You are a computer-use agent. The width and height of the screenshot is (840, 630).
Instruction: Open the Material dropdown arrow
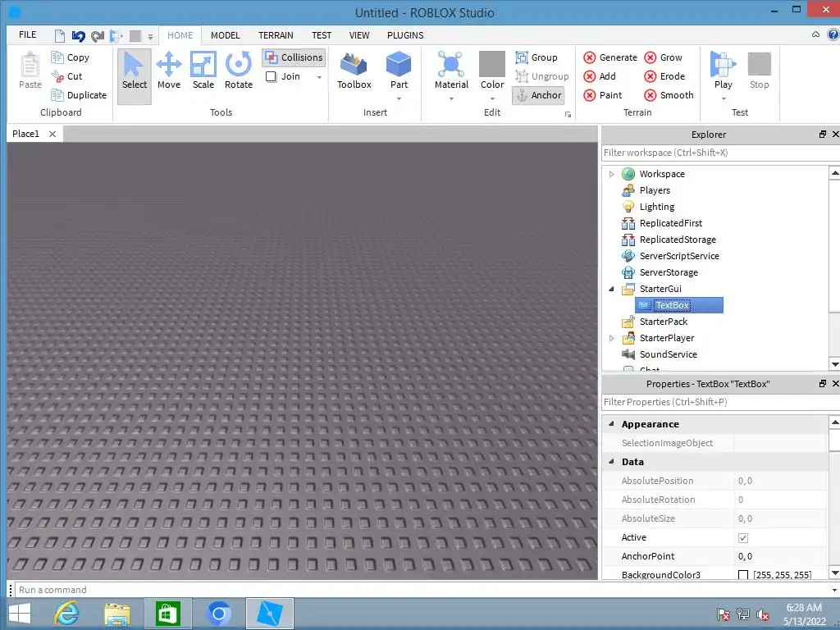click(x=451, y=98)
